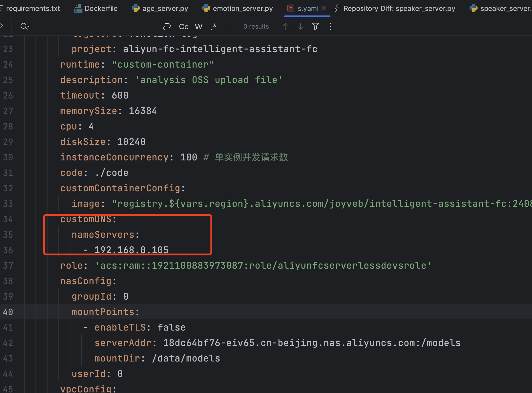Click line number 34 in gutter
This screenshot has width=532, height=393.
[x=8, y=219]
